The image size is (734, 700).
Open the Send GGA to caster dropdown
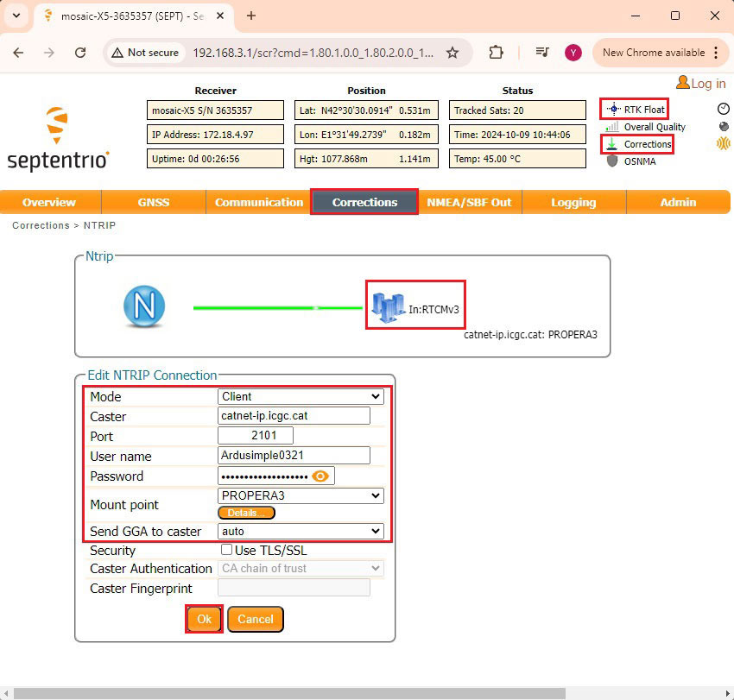pyautogui.click(x=301, y=532)
